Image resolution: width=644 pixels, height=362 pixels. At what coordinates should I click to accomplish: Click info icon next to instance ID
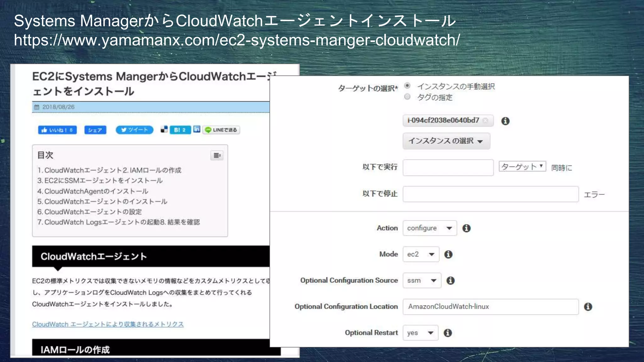pos(505,121)
